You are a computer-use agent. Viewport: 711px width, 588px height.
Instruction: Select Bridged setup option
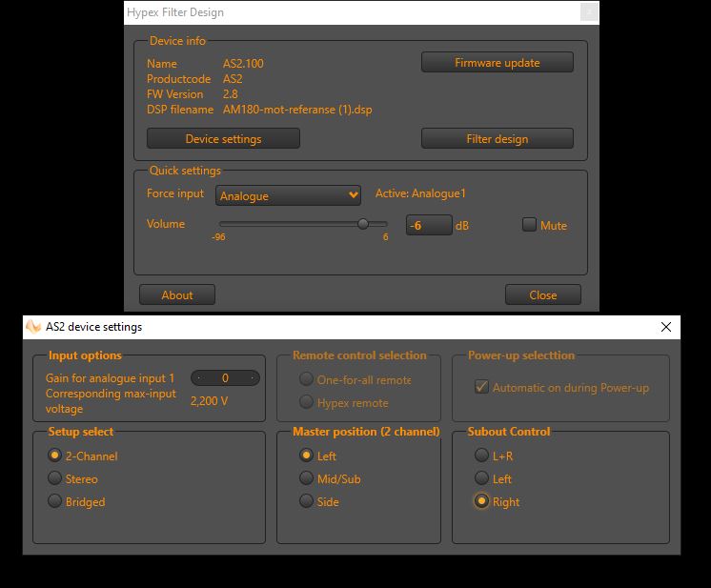point(54,501)
